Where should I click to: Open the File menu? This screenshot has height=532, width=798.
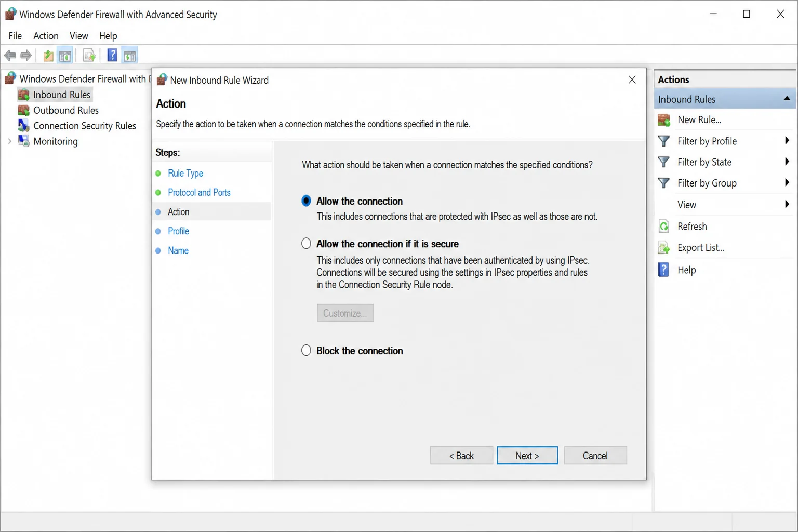coord(15,36)
